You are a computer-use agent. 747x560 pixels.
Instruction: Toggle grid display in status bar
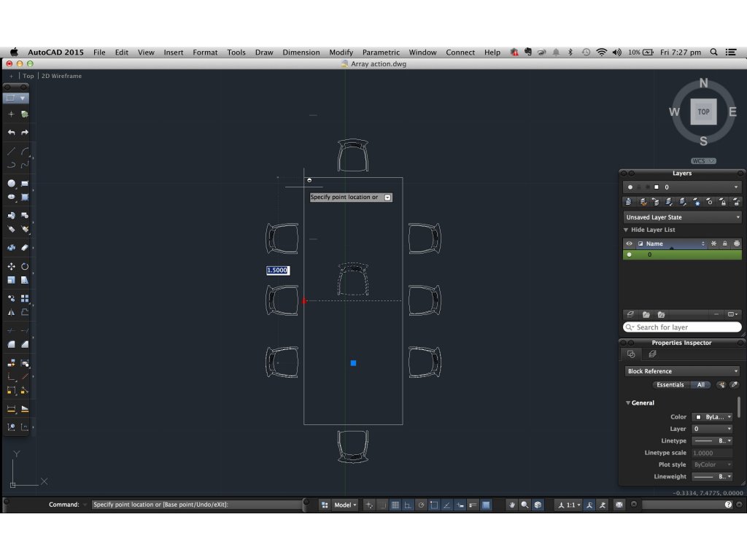click(x=395, y=505)
